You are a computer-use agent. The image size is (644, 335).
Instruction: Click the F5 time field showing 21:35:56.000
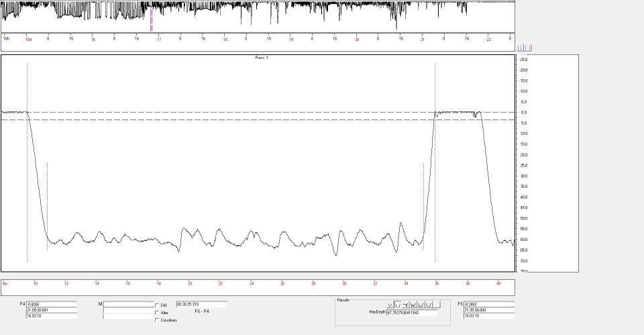pyautogui.click(x=489, y=309)
